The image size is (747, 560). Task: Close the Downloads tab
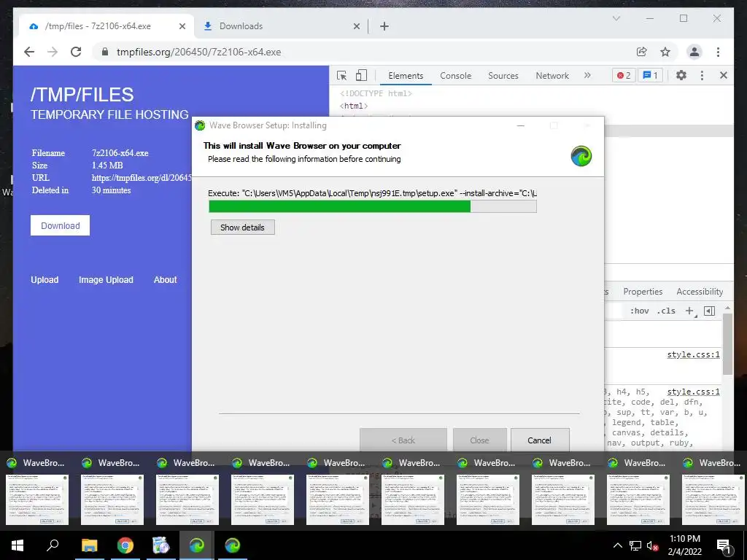[x=356, y=26]
